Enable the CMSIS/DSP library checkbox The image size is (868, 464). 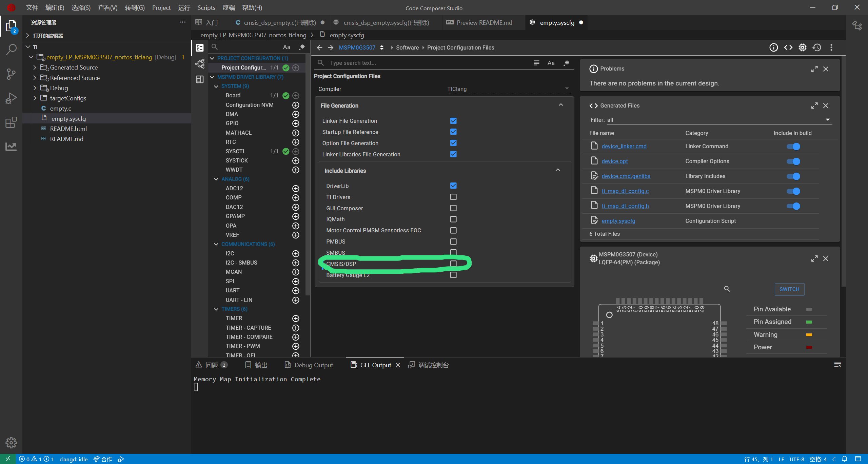tap(453, 264)
